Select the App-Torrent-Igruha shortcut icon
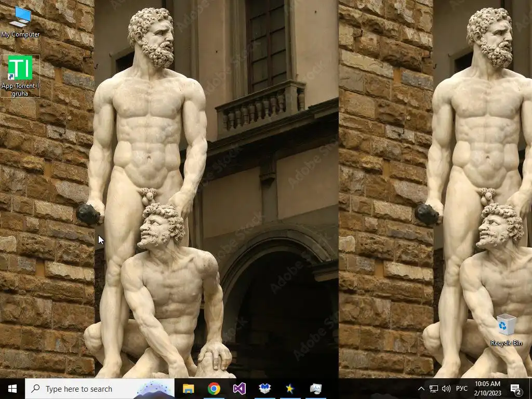The width and height of the screenshot is (532, 399). (20, 76)
